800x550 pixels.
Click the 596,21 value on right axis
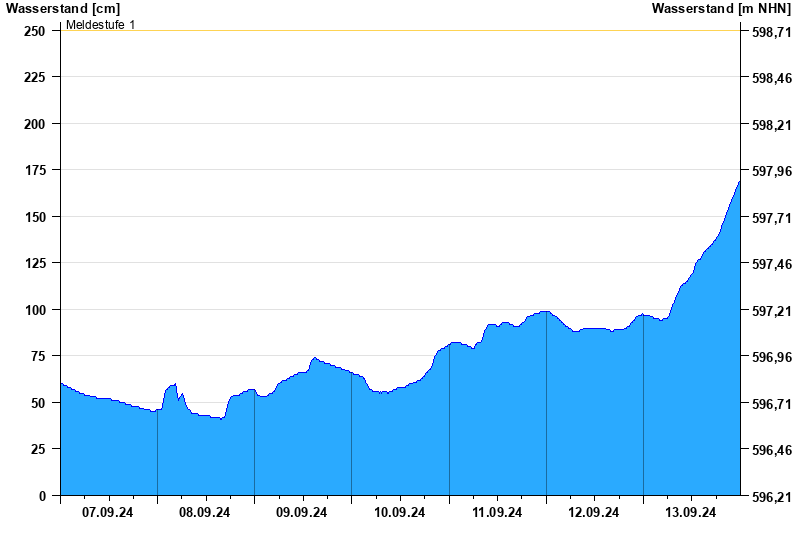click(771, 497)
